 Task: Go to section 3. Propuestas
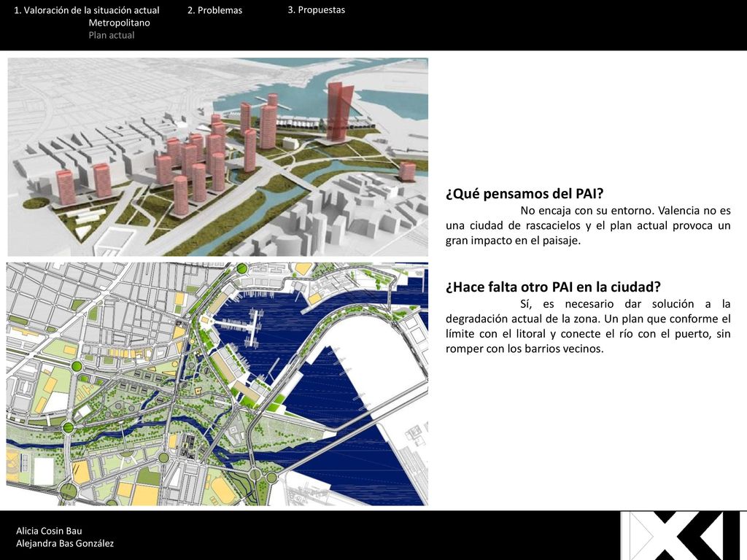click(317, 10)
